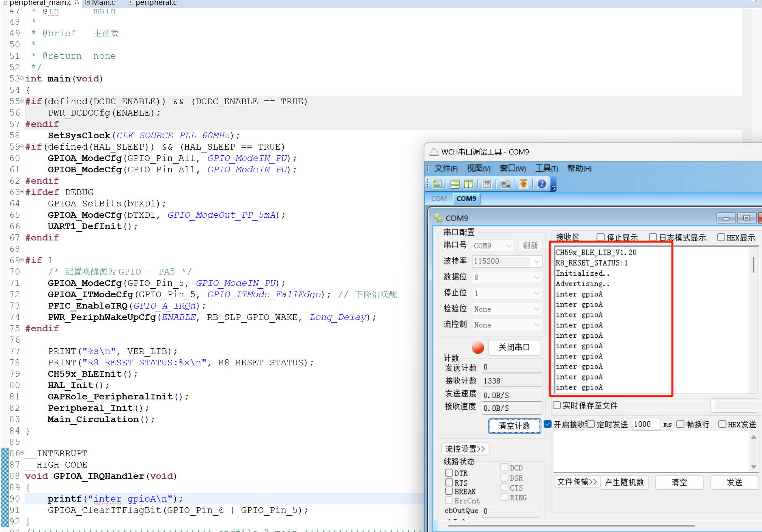Toggle the RTS line checkbox

coord(449,483)
